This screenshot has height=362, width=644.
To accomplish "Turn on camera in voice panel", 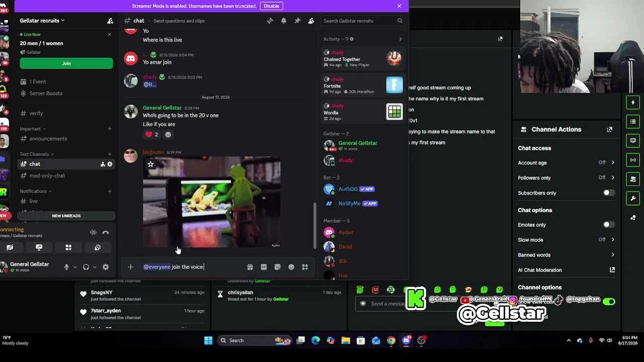I will coord(10,247).
